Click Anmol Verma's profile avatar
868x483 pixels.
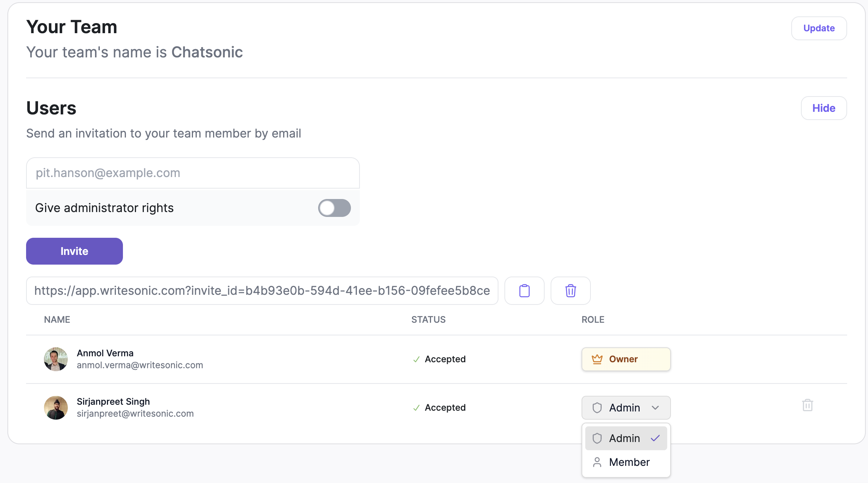coord(56,359)
